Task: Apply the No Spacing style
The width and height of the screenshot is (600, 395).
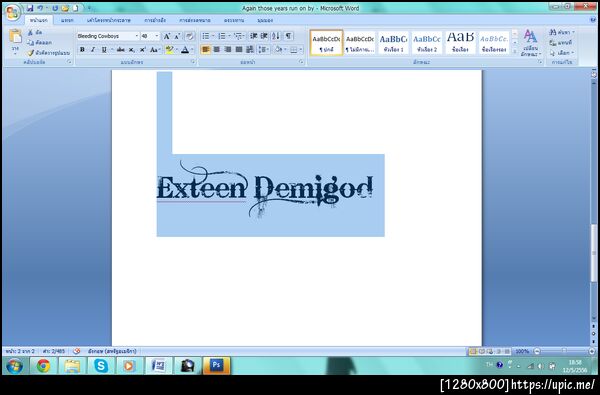Action: click(x=360, y=43)
